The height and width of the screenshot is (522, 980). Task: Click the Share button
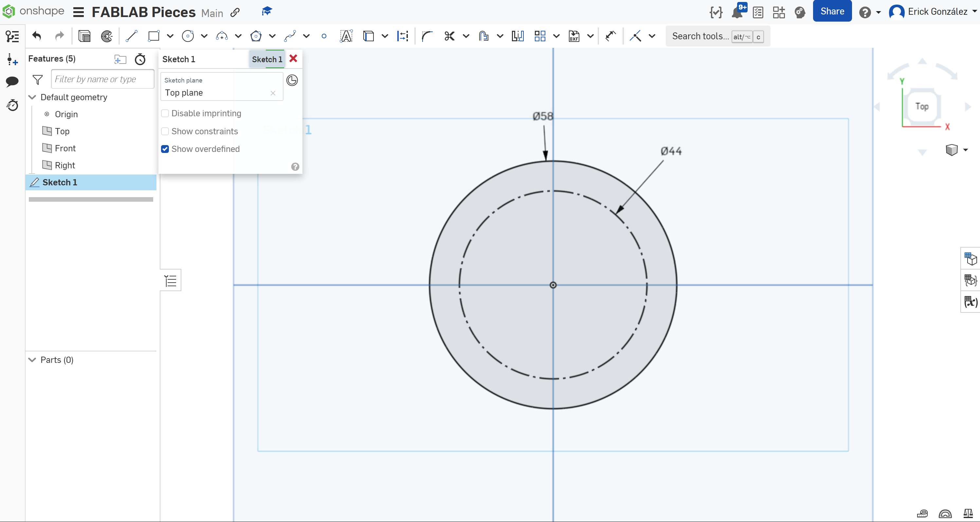point(832,11)
